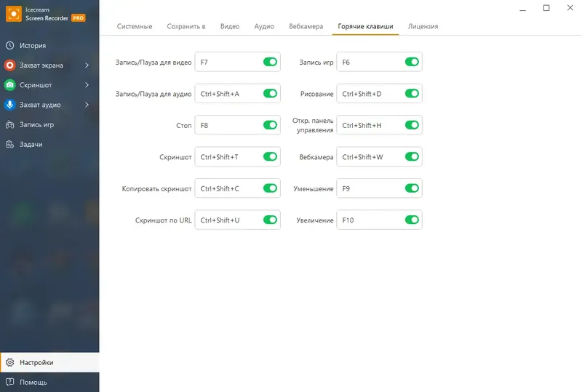Open Запись игр in the sidebar
Screen dimensions: 582x392
point(49,125)
